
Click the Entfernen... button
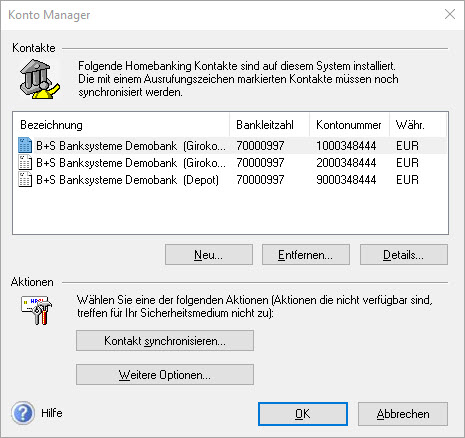coord(306,255)
